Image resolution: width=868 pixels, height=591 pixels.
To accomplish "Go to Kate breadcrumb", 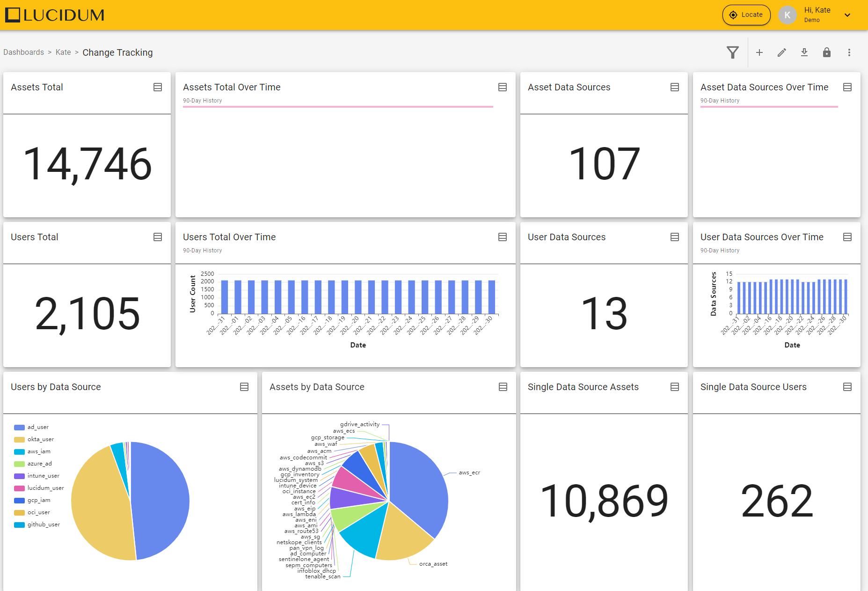I will point(63,52).
